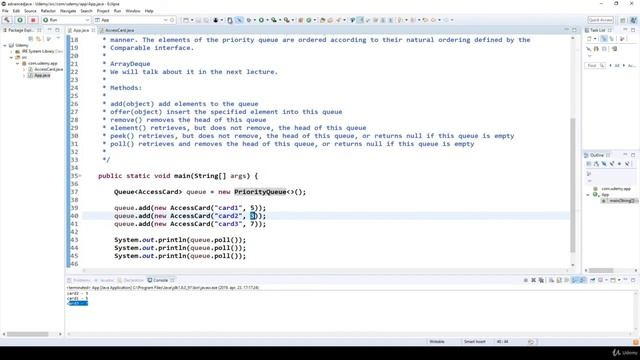
Task: Select App.java in Package Explorer
Action: [x=42, y=76]
